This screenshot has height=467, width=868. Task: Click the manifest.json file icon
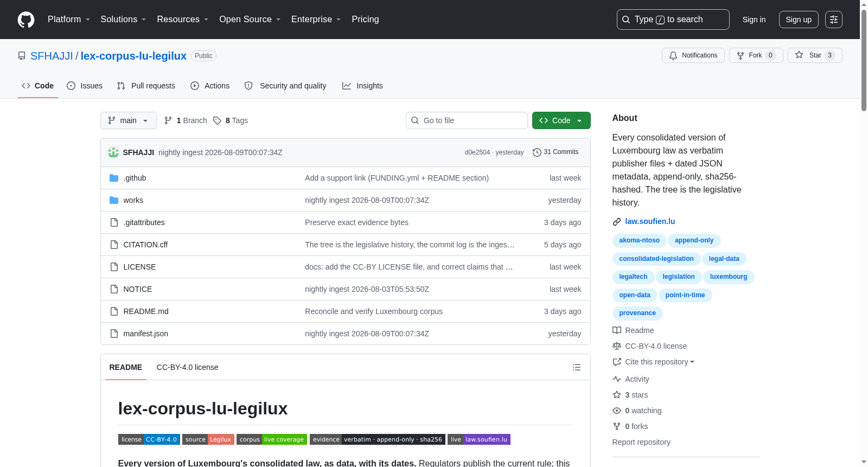tap(114, 334)
